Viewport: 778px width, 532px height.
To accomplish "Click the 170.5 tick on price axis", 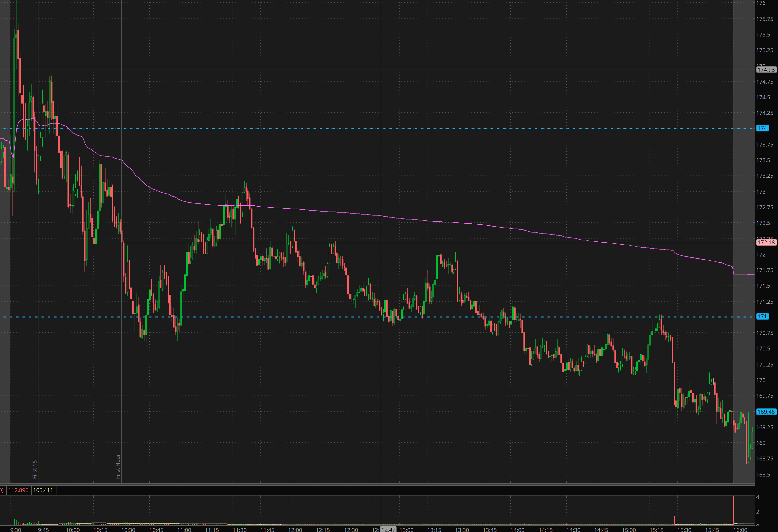I will tap(763, 349).
